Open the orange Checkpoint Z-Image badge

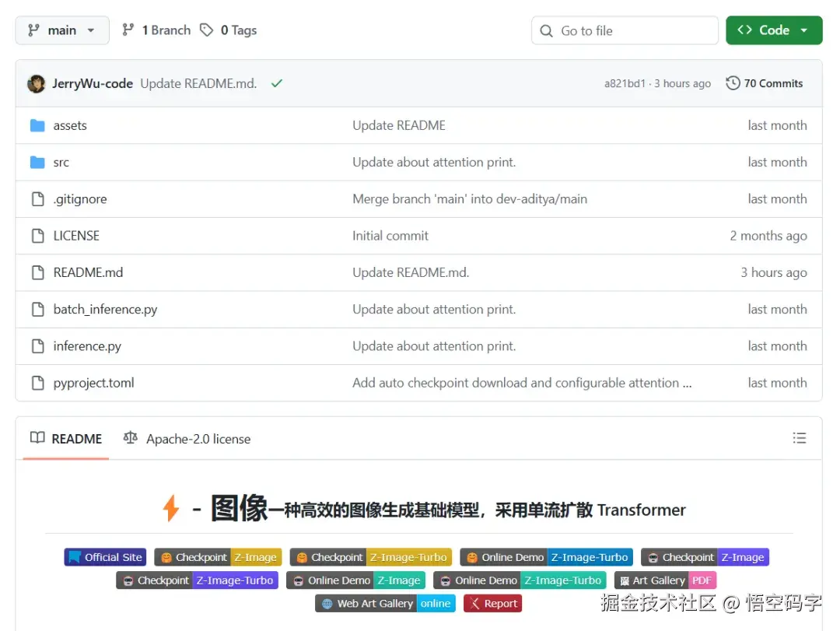click(218, 557)
